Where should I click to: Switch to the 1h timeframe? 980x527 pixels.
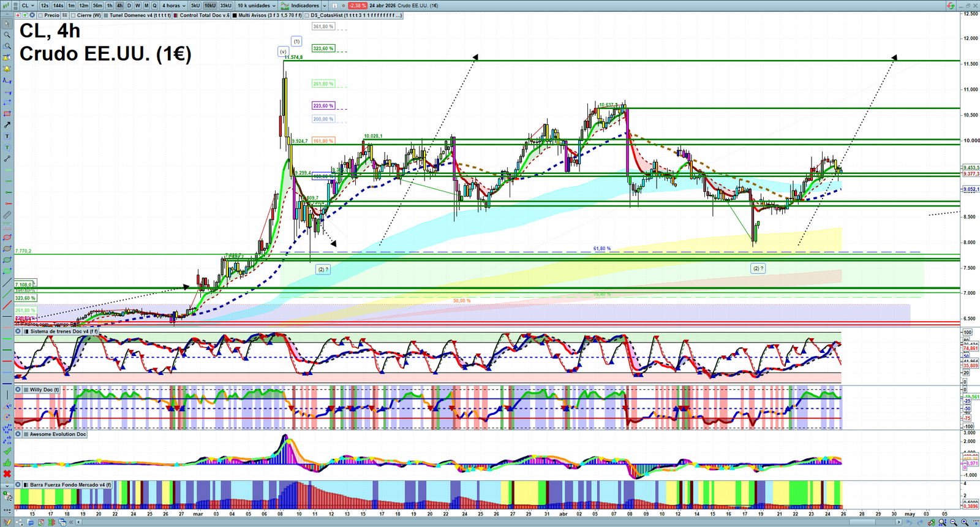point(110,6)
